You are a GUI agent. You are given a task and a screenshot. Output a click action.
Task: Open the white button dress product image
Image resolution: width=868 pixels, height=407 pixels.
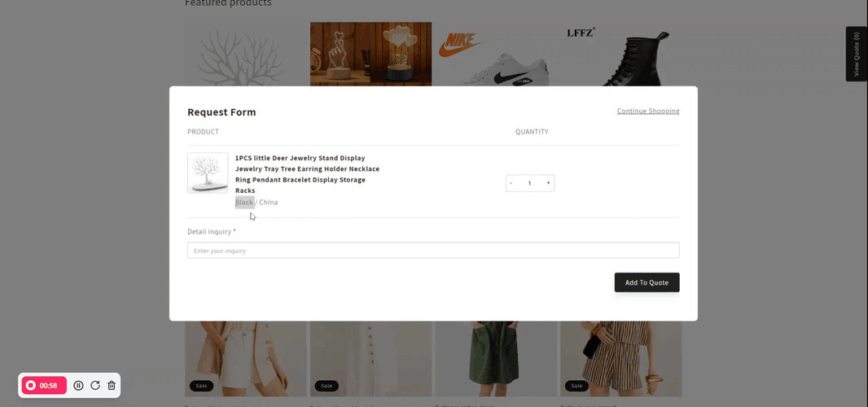[x=370, y=359]
